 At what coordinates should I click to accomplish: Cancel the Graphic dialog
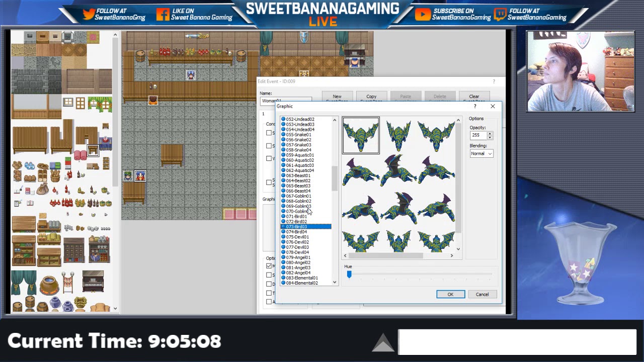click(482, 294)
